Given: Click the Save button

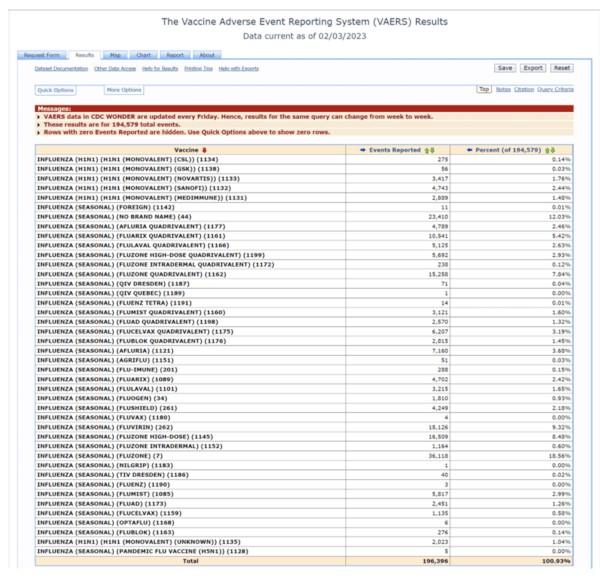Looking at the screenshot, I should click(x=505, y=68).
